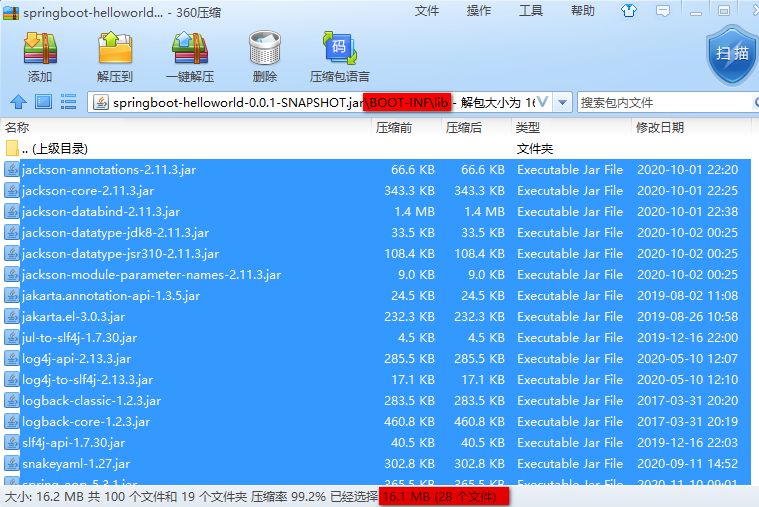Image resolution: width=759 pixels, height=507 pixels.
Task: Click the folder icon of the parent directory row
Action: [12, 148]
